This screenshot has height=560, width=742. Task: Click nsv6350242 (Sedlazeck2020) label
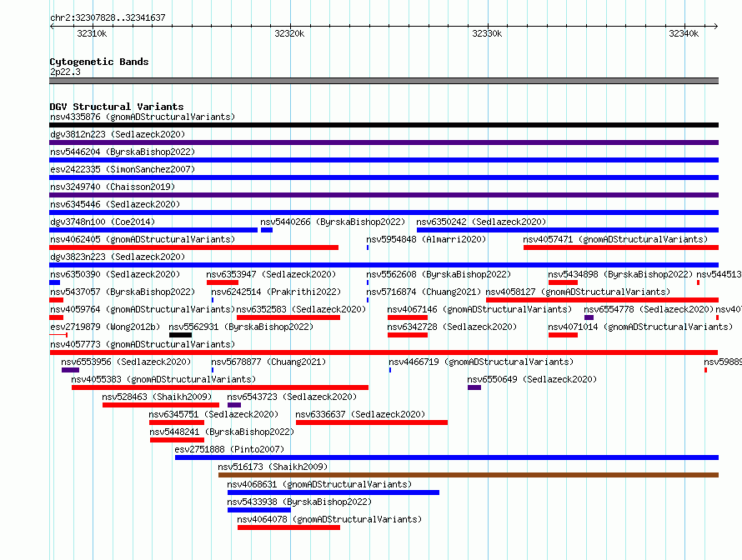point(481,222)
